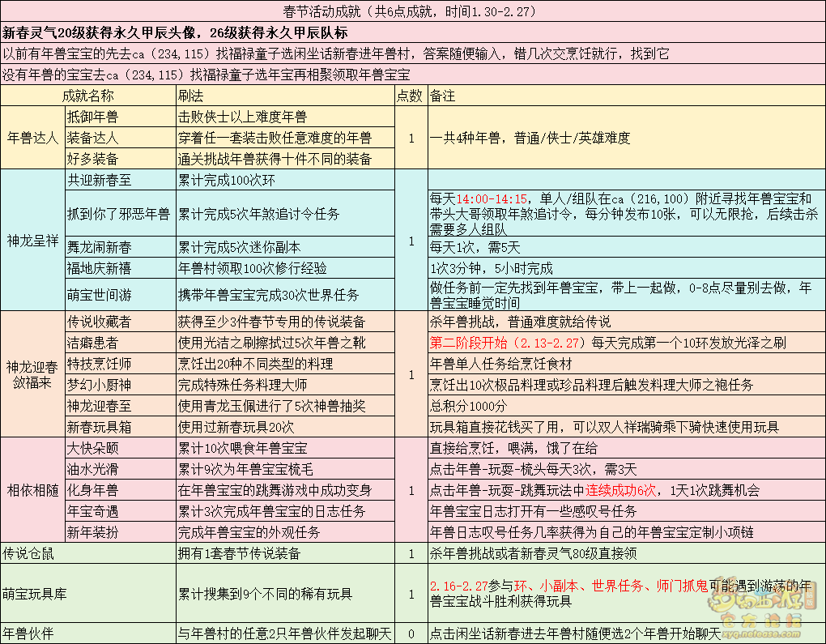Click the 点数 column header

410,96
